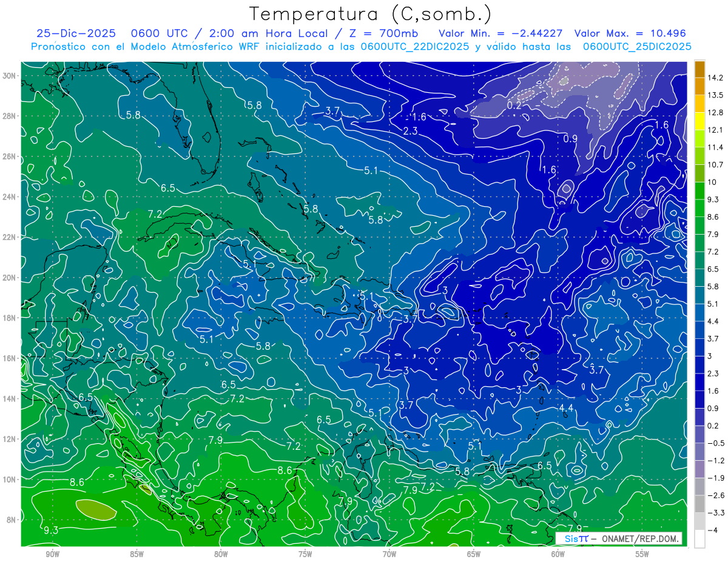728x562 pixels.
Task: Click the "-1.2" colorbar label
Action: coord(716,460)
